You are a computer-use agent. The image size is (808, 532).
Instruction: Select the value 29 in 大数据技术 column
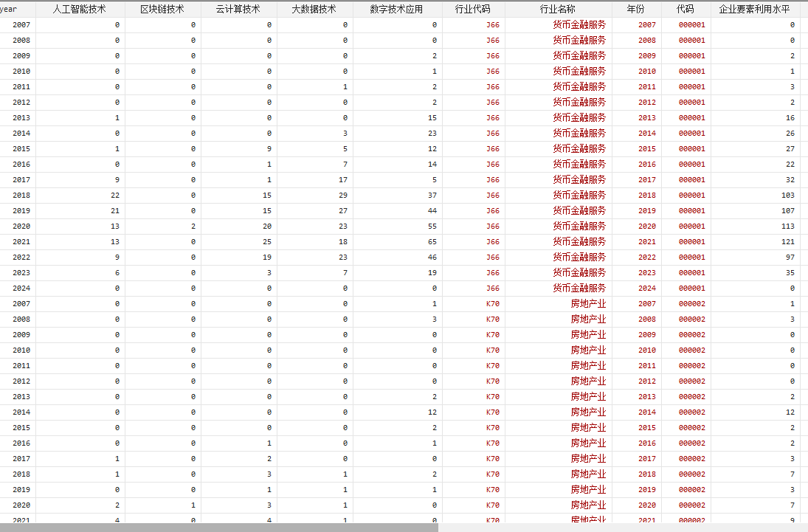[x=342, y=196]
